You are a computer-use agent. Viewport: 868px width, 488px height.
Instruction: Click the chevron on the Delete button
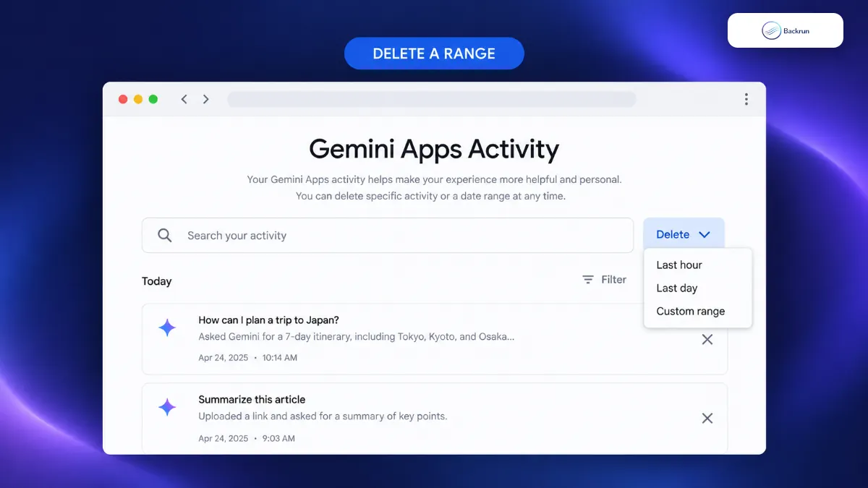click(x=705, y=234)
